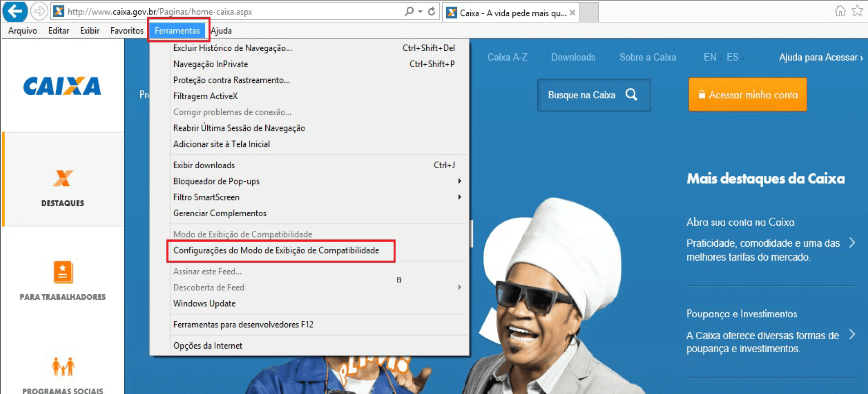Follow the Caixa A-Z link
The height and width of the screenshot is (394, 868).
click(x=507, y=57)
